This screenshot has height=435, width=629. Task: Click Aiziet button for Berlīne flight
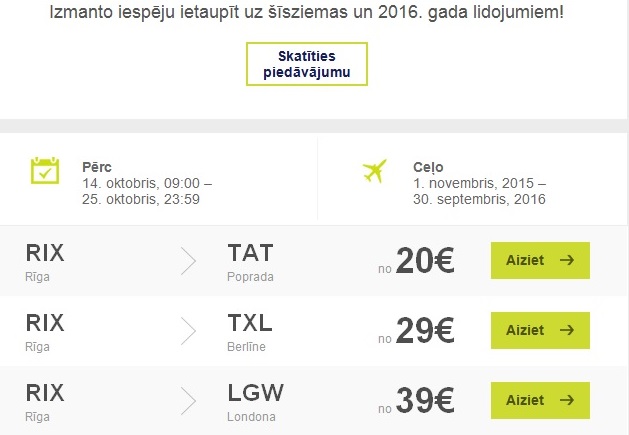[540, 330]
